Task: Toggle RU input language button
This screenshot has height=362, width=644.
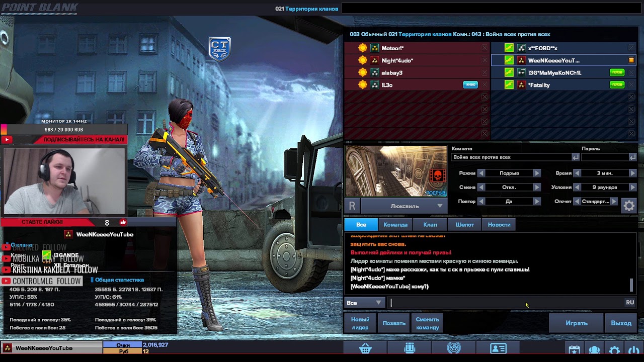Action: [x=629, y=302]
